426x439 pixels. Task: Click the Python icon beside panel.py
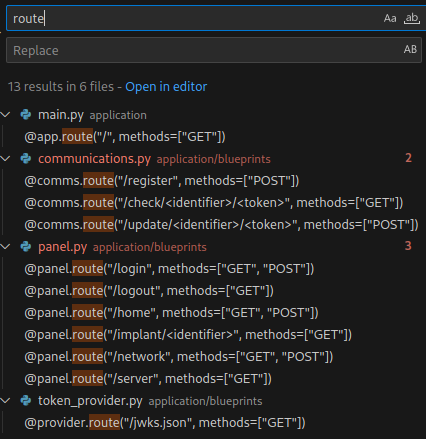point(26,247)
